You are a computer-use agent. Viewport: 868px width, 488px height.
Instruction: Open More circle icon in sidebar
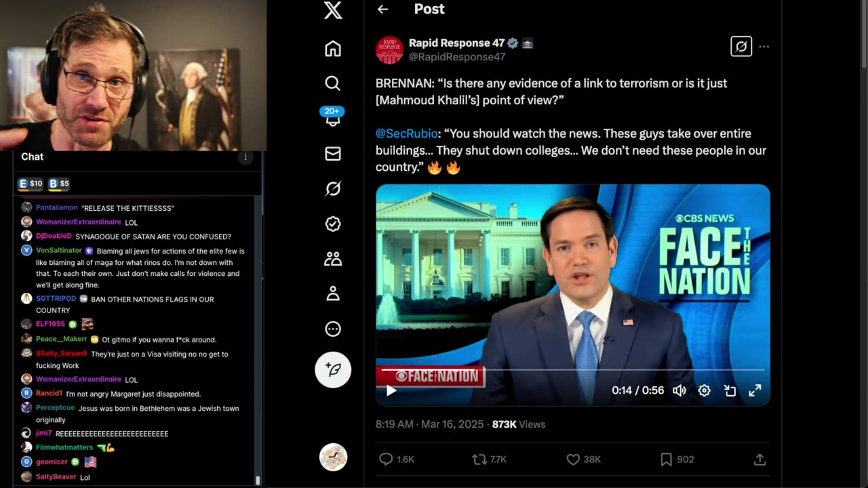point(332,329)
